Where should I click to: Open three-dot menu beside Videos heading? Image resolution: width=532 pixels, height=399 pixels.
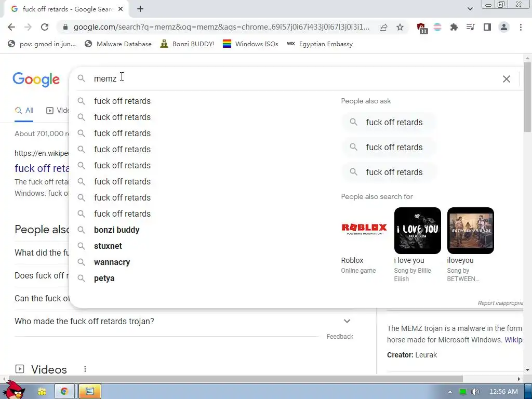[x=85, y=369]
